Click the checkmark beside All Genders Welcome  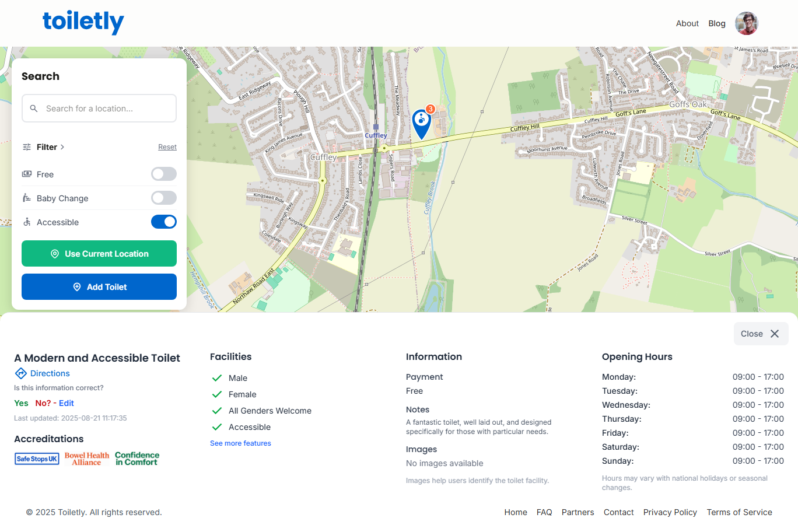217,411
